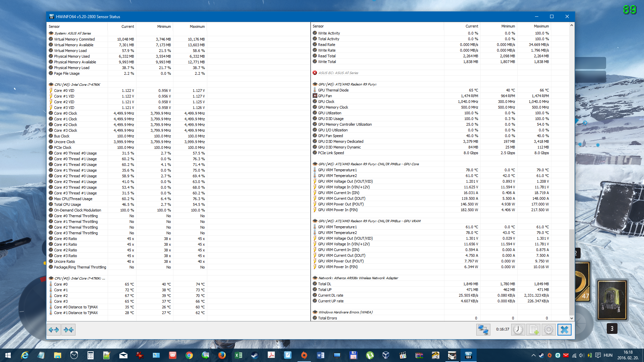
Task: Open Steam from the taskbar
Action: [x=255, y=355]
